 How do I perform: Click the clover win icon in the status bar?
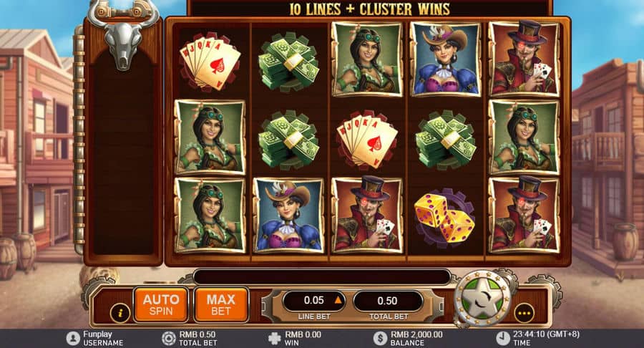pyautogui.click(x=274, y=338)
